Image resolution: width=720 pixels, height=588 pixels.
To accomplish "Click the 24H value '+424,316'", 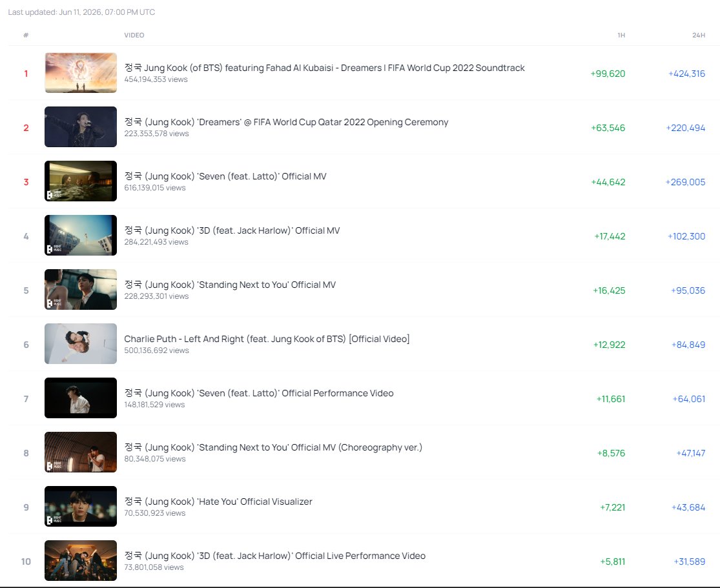I will click(x=686, y=74).
